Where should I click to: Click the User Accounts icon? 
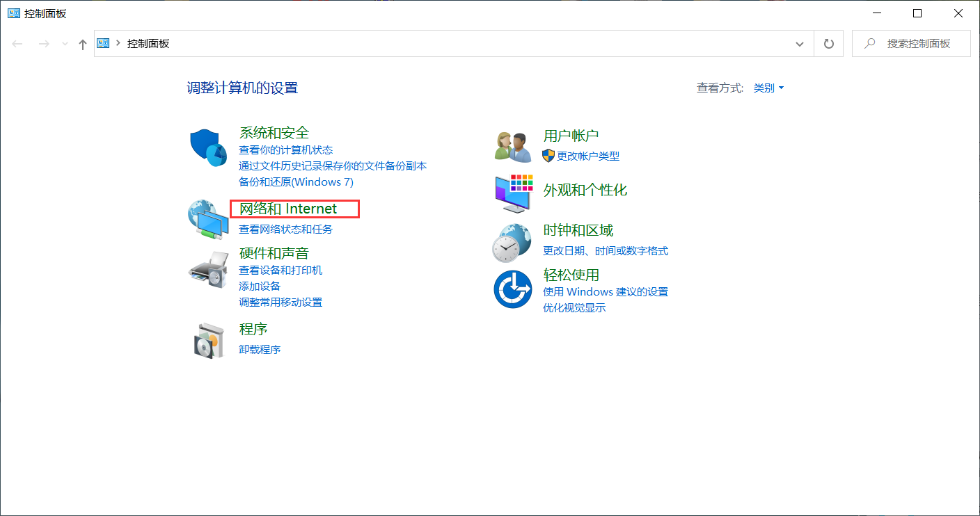point(513,145)
